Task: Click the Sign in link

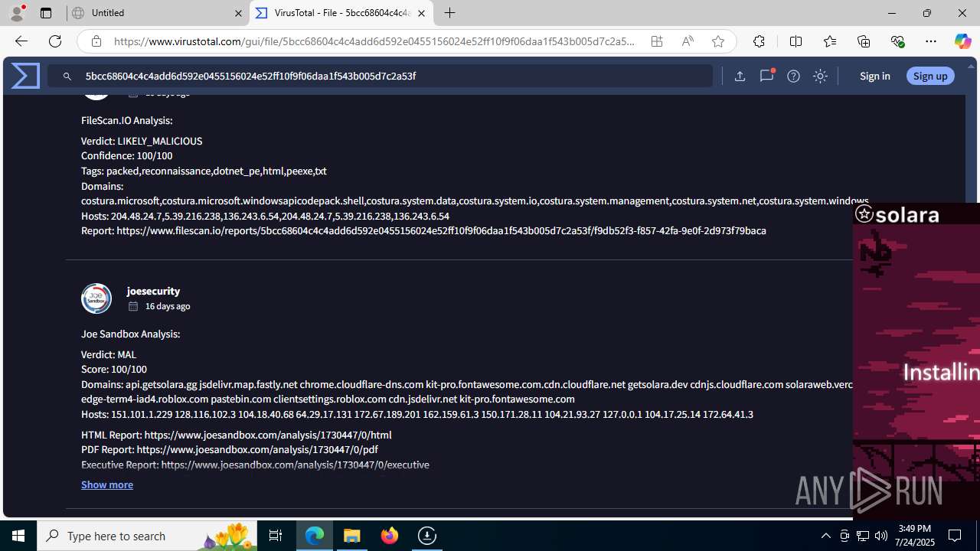Action: pos(874,76)
